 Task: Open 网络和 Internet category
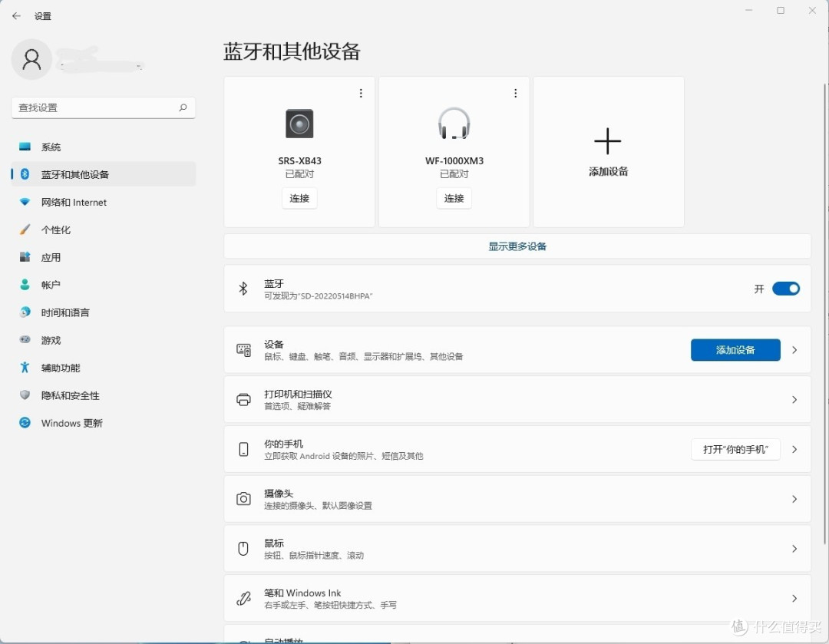(x=103, y=202)
